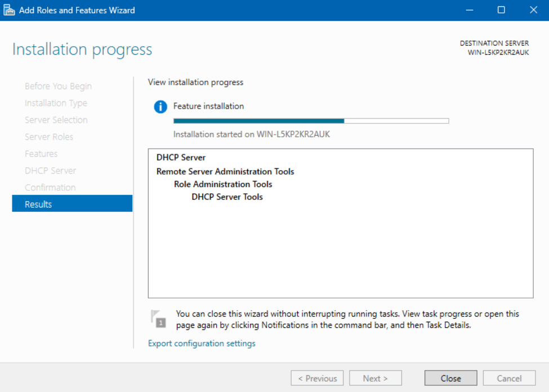
Task: Click the View installation progress heading
Action: [x=196, y=82]
